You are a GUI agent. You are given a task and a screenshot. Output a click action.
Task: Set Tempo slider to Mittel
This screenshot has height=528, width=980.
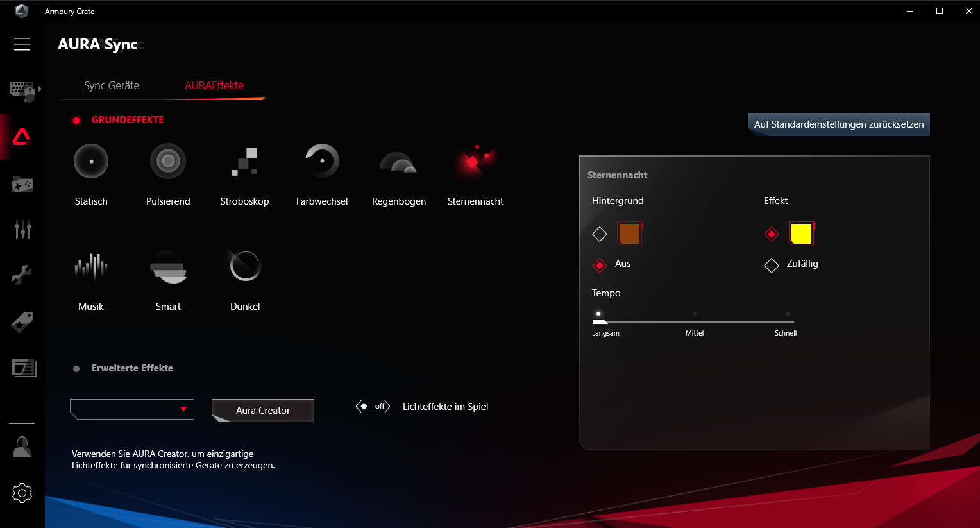click(695, 314)
